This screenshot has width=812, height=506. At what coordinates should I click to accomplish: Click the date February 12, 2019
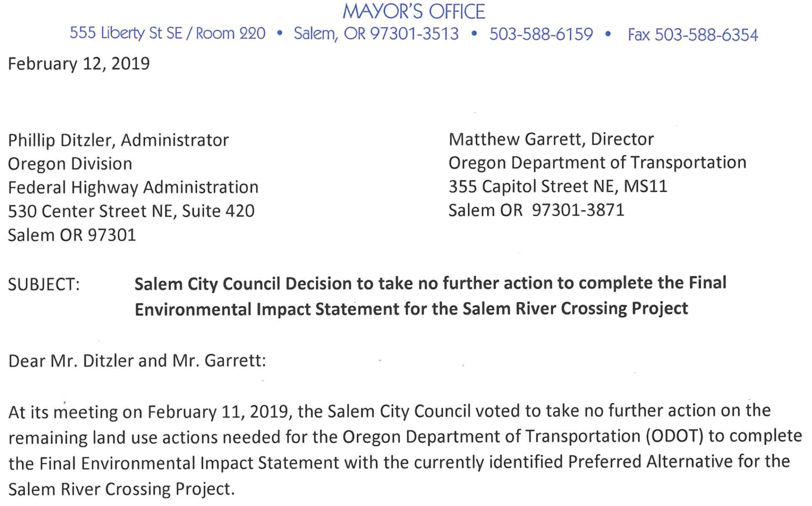79,64
